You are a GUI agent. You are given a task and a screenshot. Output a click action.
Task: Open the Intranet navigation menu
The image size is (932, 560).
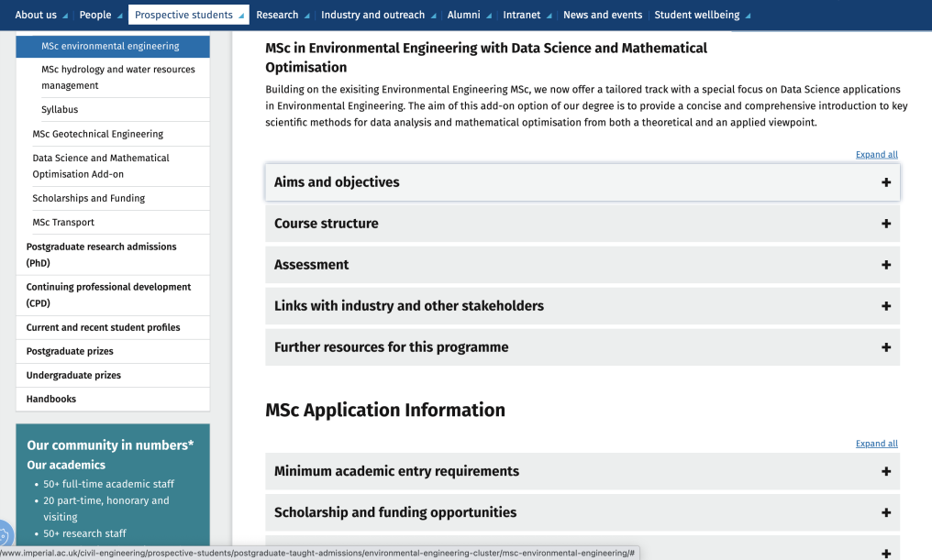click(x=521, y=15)
